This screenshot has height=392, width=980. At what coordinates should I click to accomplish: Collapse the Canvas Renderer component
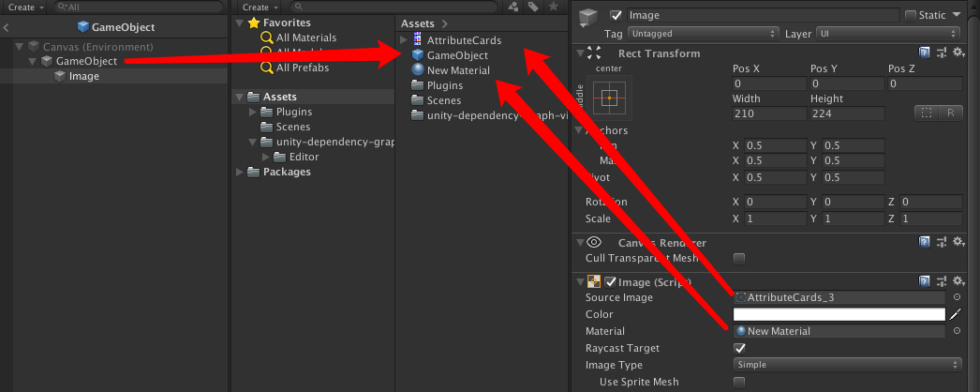[579, 242]
